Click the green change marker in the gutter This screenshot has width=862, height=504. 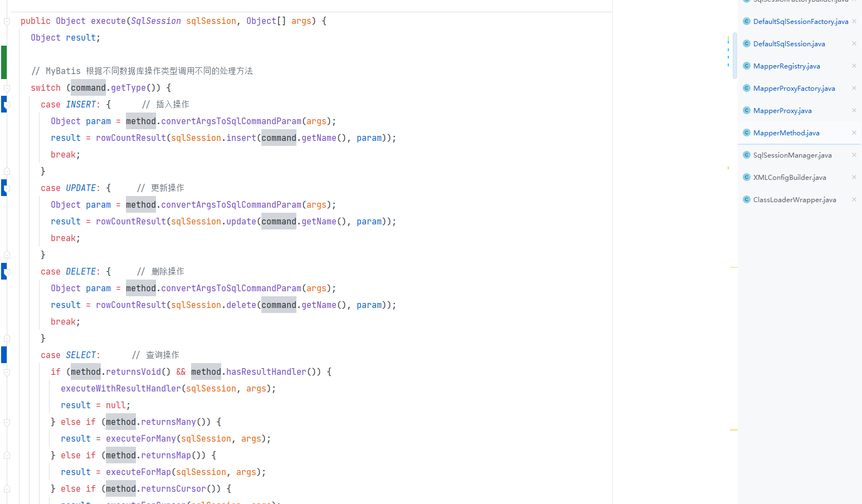coord(3,62)
